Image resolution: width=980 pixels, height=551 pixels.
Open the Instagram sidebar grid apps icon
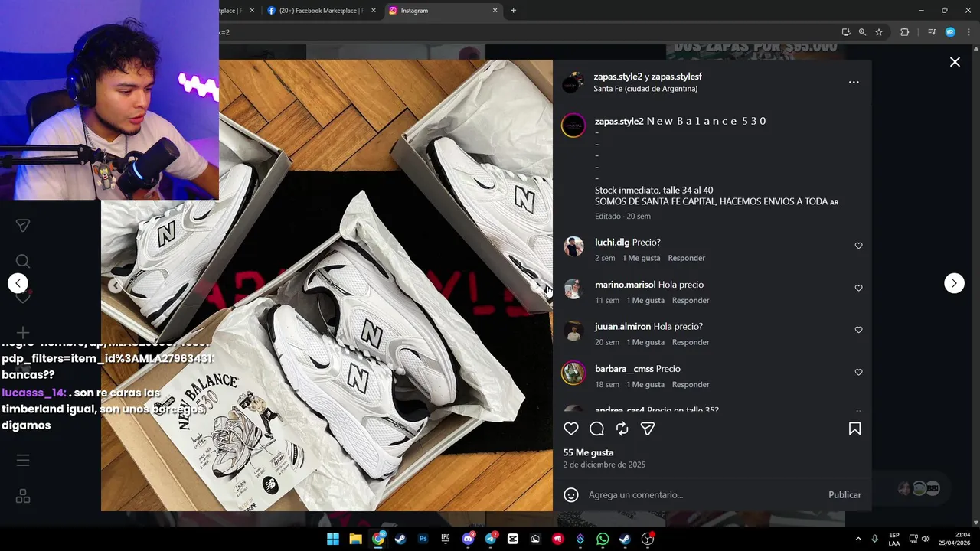[x=23, y=497]
